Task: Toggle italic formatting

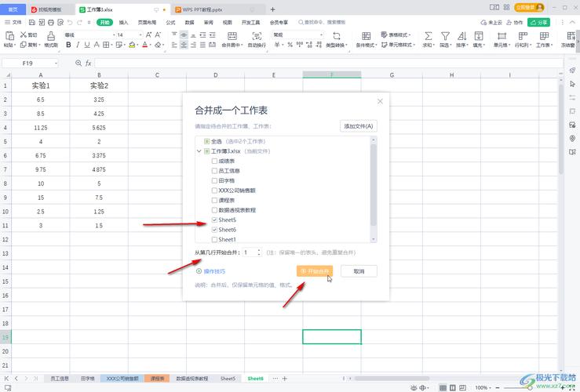Action: pyautogui.click(x=78, y=45)
